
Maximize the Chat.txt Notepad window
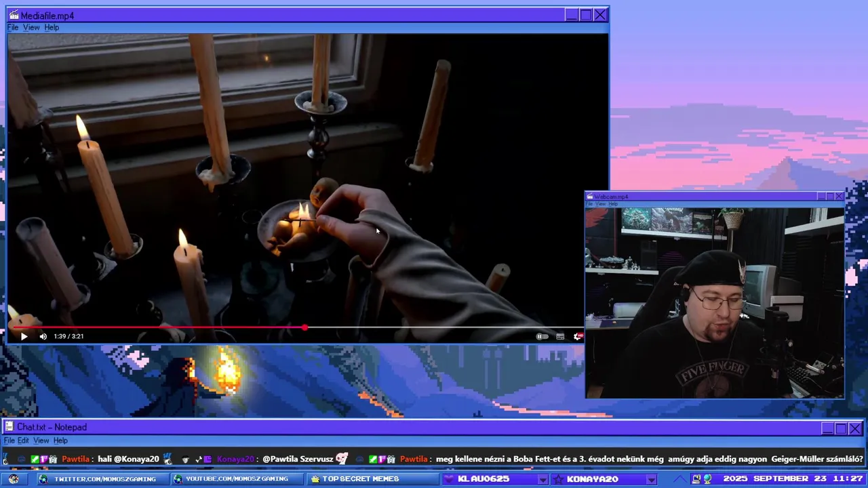pos(842,428)
